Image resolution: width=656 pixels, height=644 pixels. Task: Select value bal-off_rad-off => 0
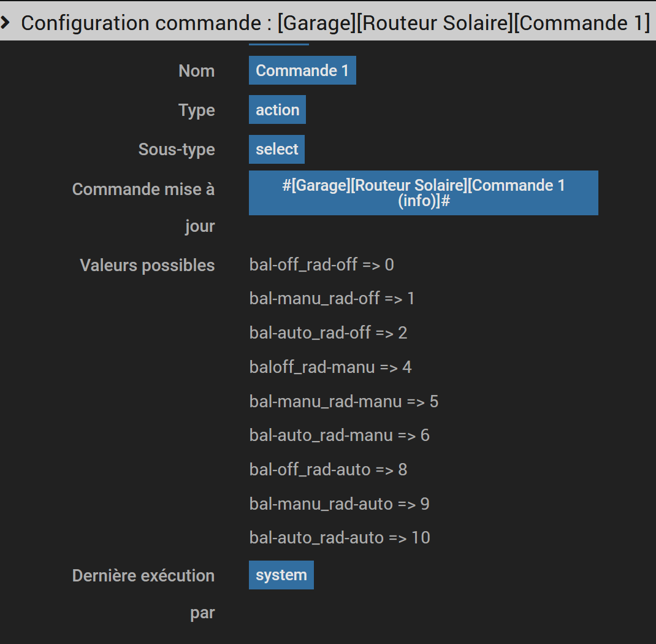(321, 265)
